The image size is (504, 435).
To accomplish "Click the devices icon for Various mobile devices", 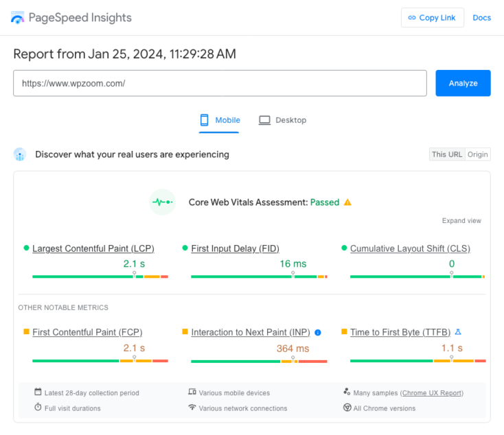I will click(x=192, y=392).
